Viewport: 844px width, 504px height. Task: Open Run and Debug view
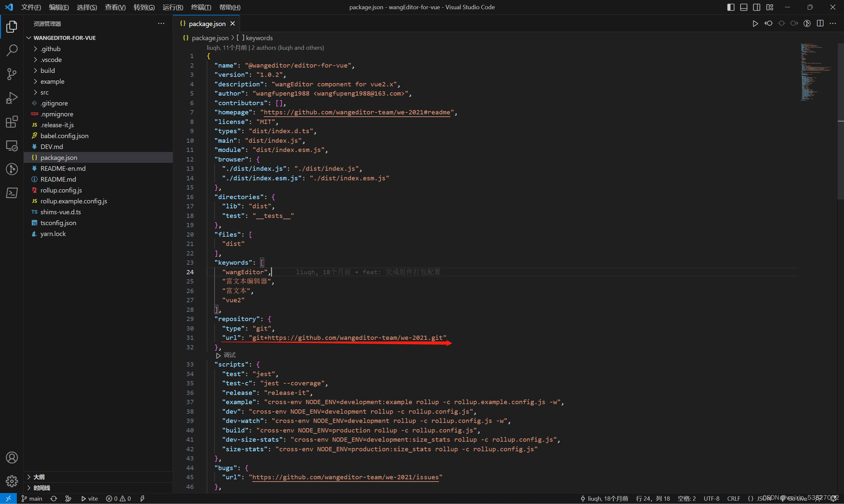[x=12, y=98]
